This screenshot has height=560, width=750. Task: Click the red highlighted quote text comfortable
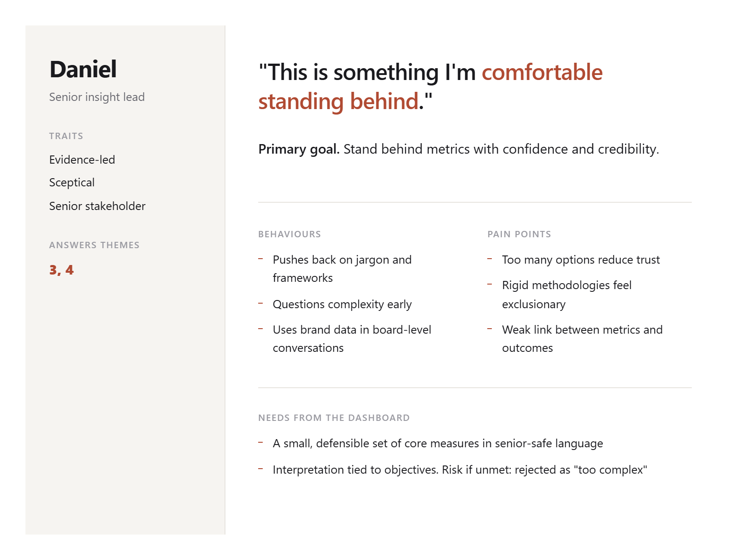click(542, 72)
